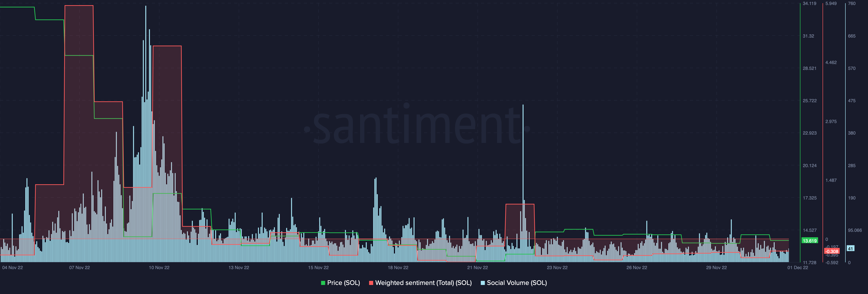This screenshot has width=868, height=294.
Task: Click the blue Social Volume legend swatch
Action: pos(483,283)
